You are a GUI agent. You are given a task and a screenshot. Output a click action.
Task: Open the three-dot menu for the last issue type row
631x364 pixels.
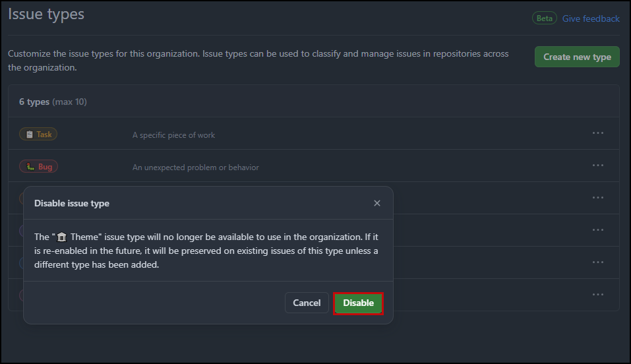(597, 294)
